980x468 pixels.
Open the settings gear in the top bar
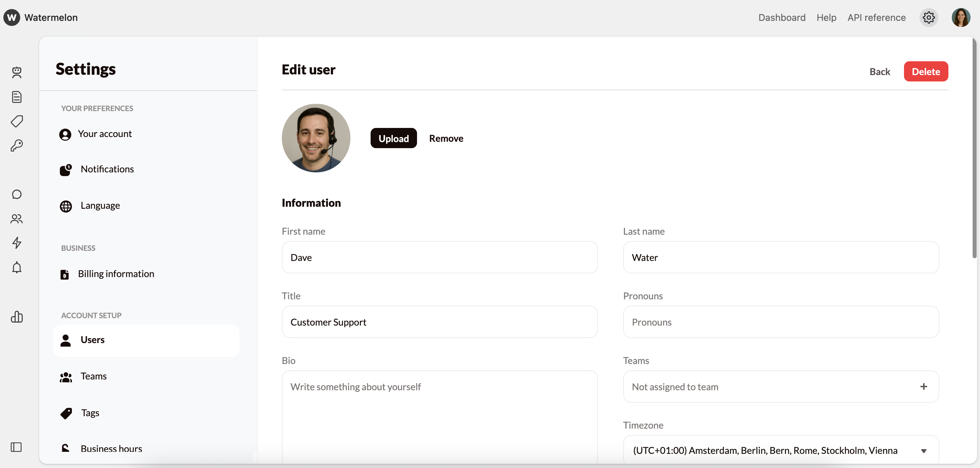point(928,18)
